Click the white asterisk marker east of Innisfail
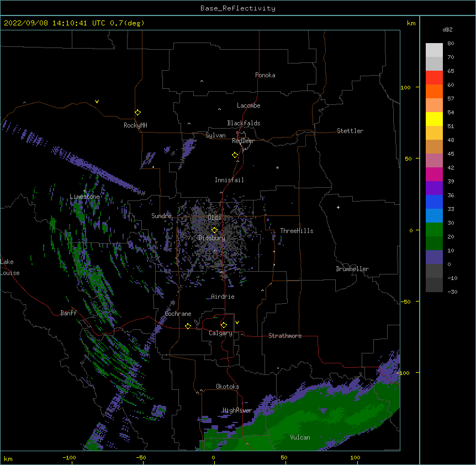 pos(277,167)
